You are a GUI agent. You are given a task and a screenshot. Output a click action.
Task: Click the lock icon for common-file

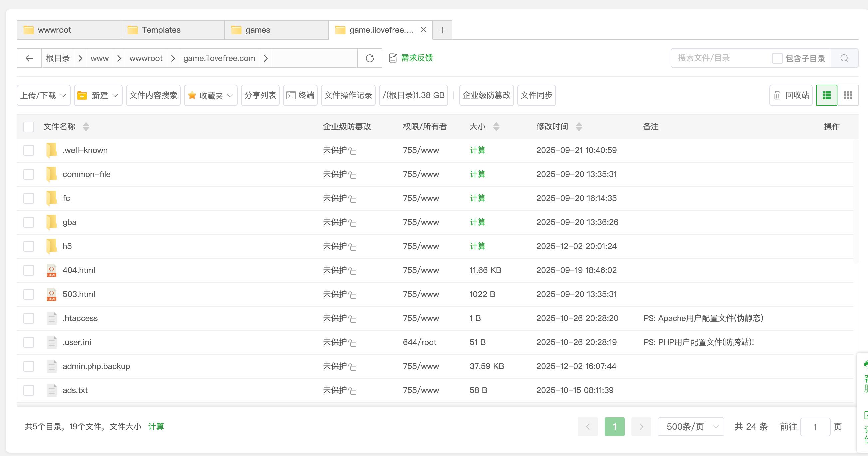352,175
